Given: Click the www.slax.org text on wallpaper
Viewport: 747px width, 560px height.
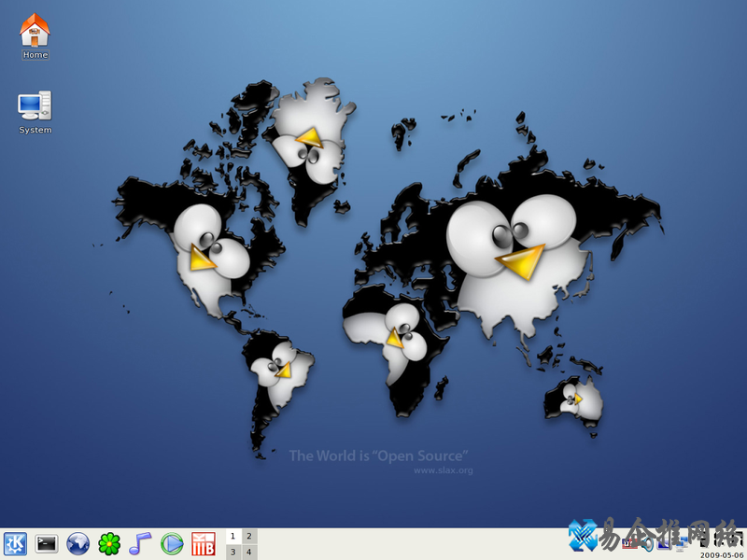Looking at the screenshot, I should click(x=443, y=470).
